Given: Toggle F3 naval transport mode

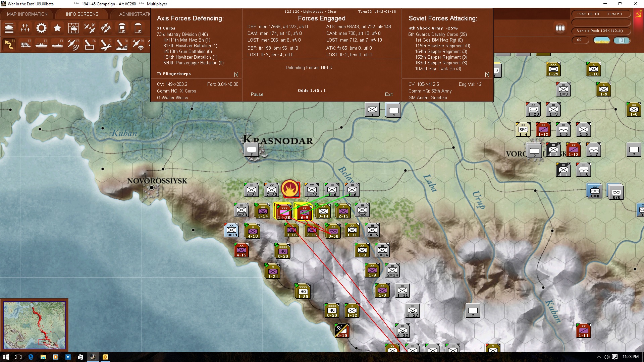Looking at the screenshot, I should pos(41,44).
